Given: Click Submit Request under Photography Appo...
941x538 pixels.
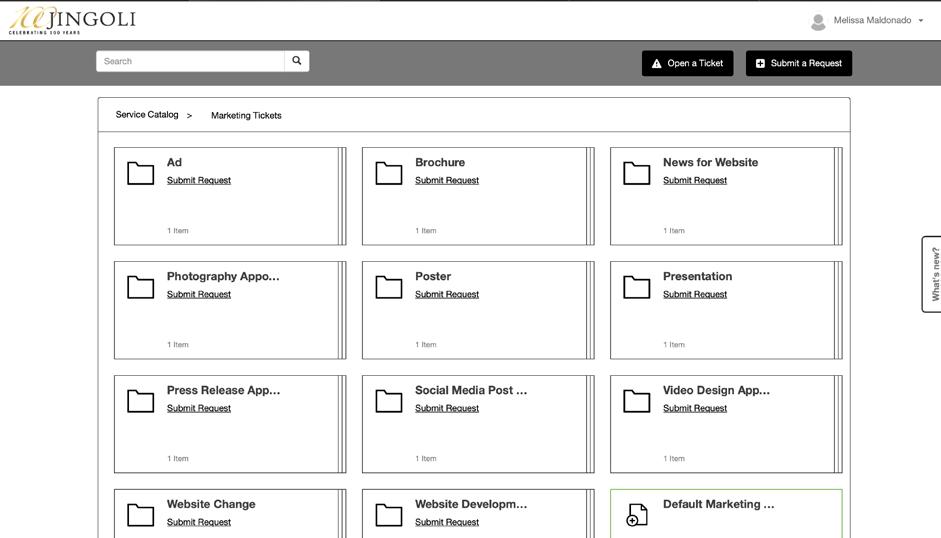Looking at the screenshot, I should 199,294.
